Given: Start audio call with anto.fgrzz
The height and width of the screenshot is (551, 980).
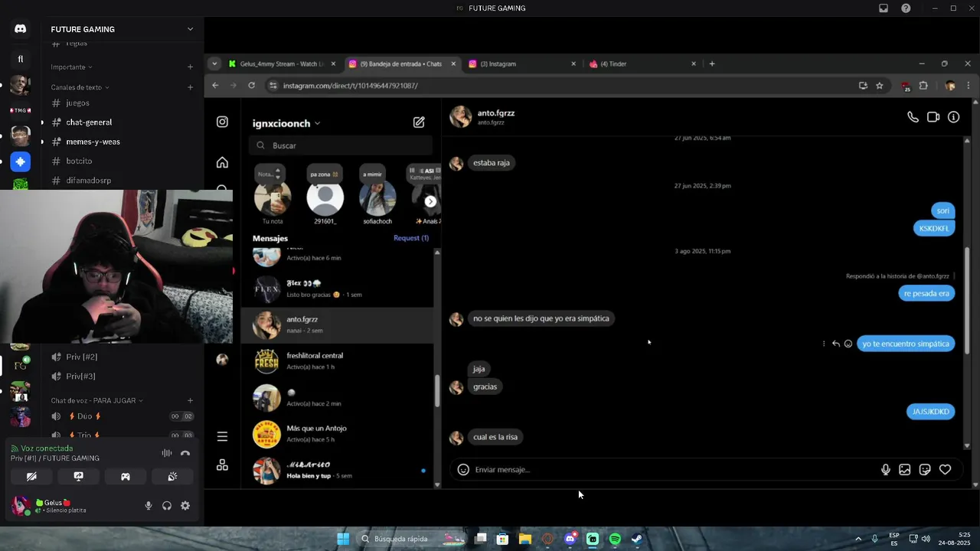Looking at the screenshot, I should (x=913, y=117).
